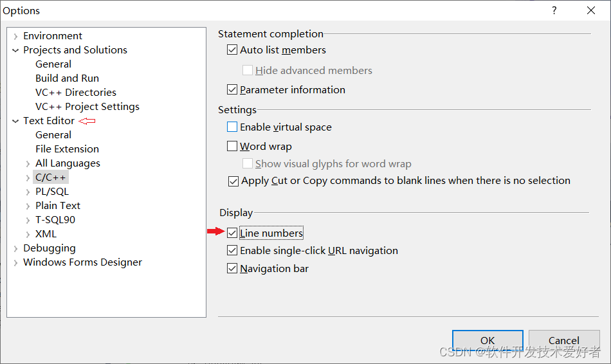
Task: Toggle Apply Cut or Copy commands checkbox
Action: (233, 181)
